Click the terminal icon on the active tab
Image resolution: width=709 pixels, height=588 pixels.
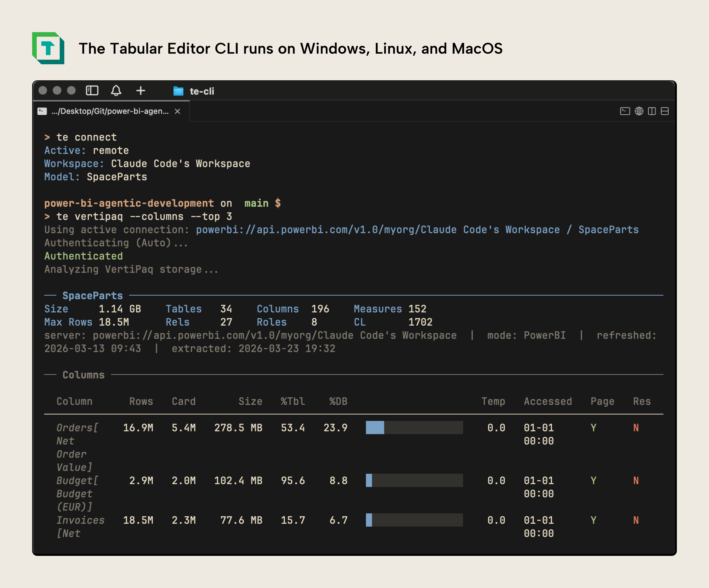tap(42, 111)
